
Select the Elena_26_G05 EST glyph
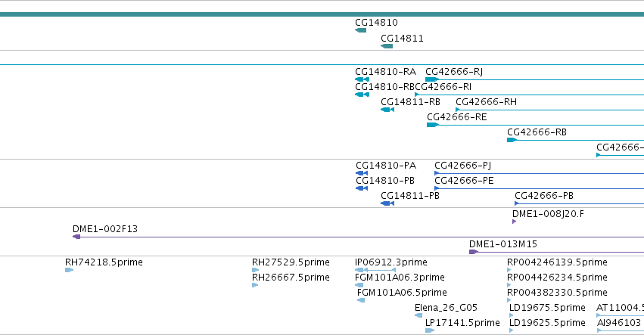click(x=418, y=315)
